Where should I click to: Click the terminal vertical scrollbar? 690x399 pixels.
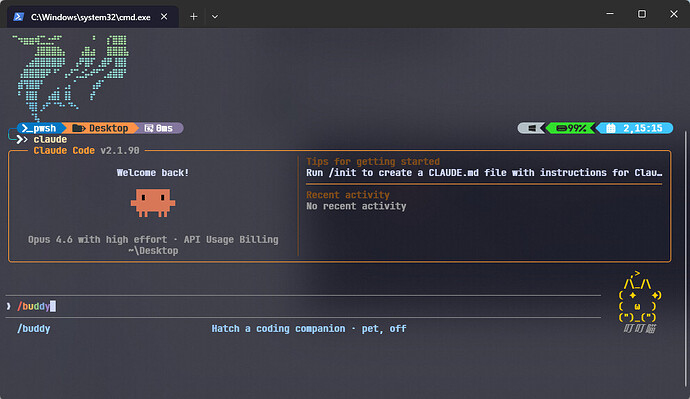[x=686, y=260]
